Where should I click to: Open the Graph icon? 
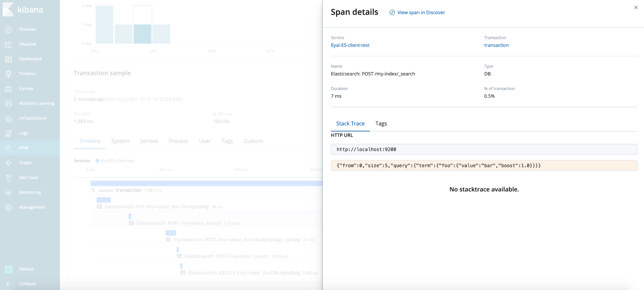9,163
